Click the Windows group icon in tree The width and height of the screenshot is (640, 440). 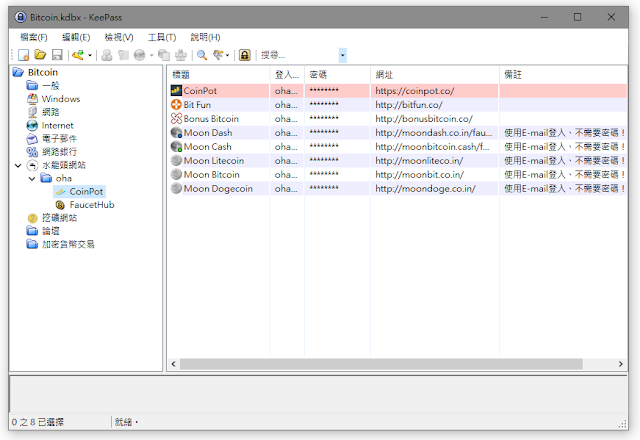(x=32, y=99)
